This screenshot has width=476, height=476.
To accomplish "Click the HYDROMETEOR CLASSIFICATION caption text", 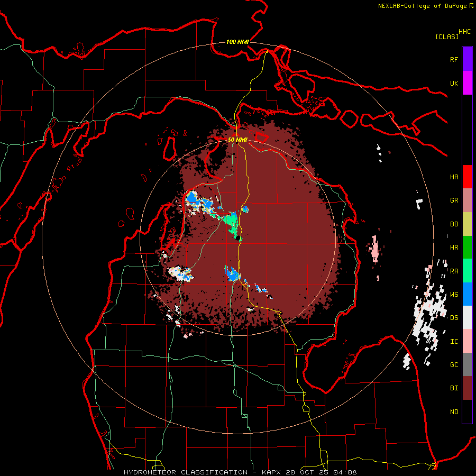I will tap(186, 472).
